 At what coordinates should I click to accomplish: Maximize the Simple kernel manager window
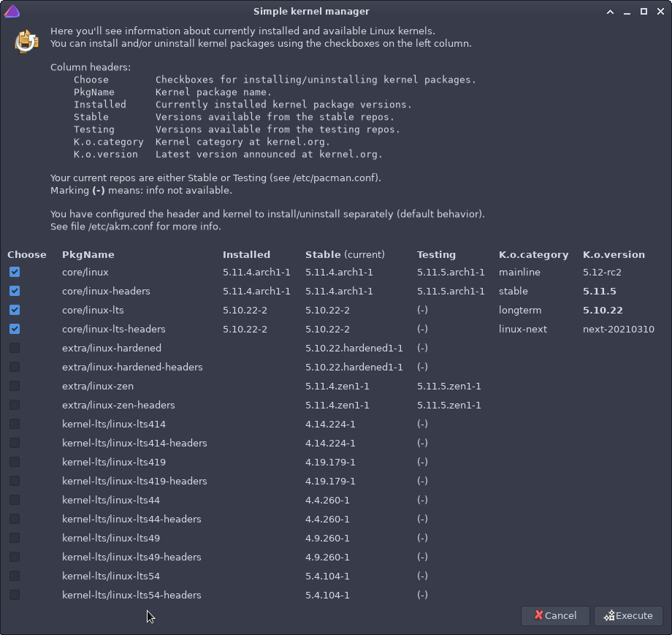[x=644, y=11]
